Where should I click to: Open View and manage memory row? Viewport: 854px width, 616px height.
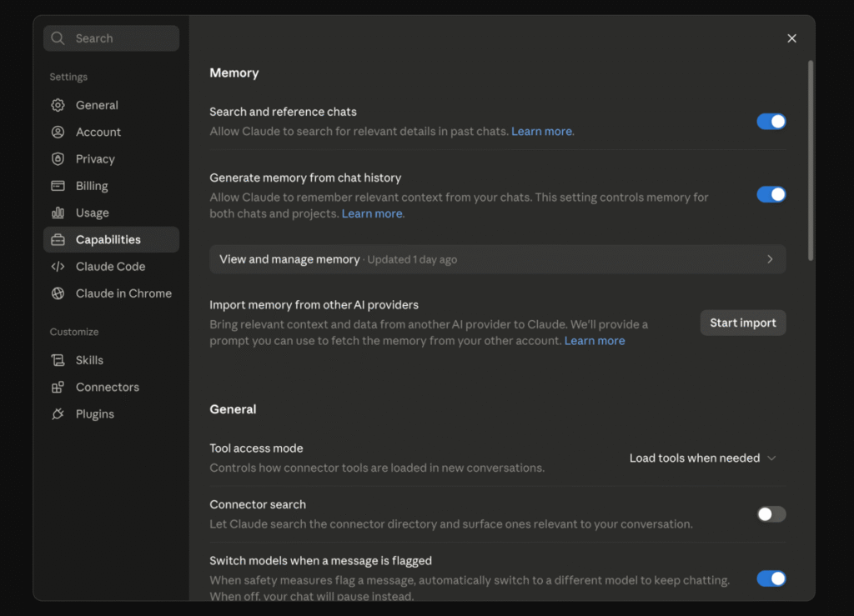pyautogui.click(x=497, y=259)
